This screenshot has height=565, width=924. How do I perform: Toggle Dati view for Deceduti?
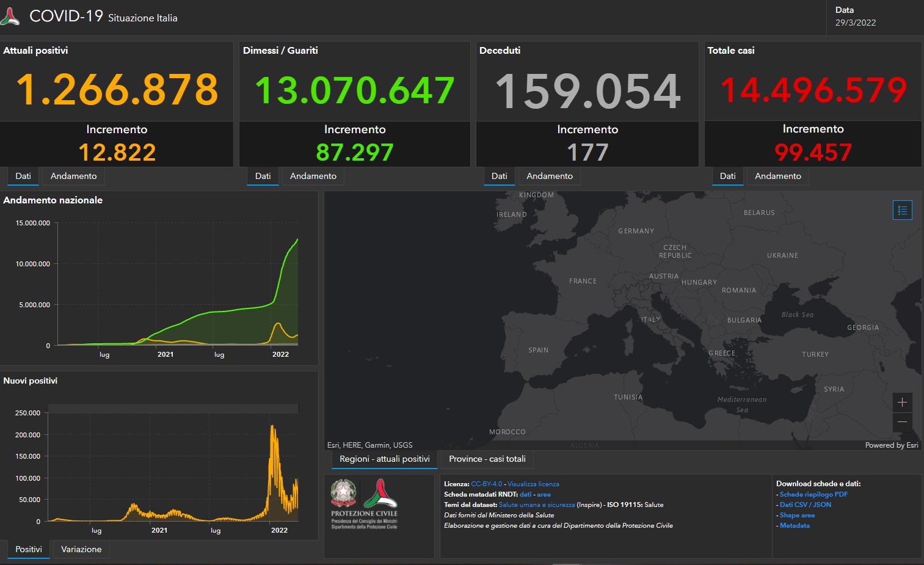[x=499, y=176]
